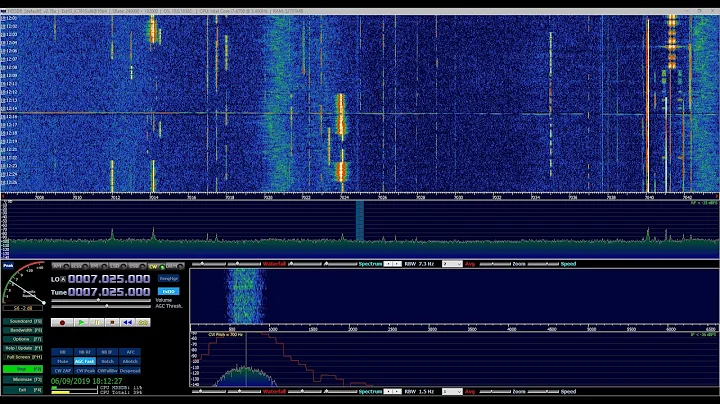The width and height of the screenshot is (720, 404).
Task: Toggle the NB IF noise blanker
Action: pyautogui.click(x=107, y=352)
